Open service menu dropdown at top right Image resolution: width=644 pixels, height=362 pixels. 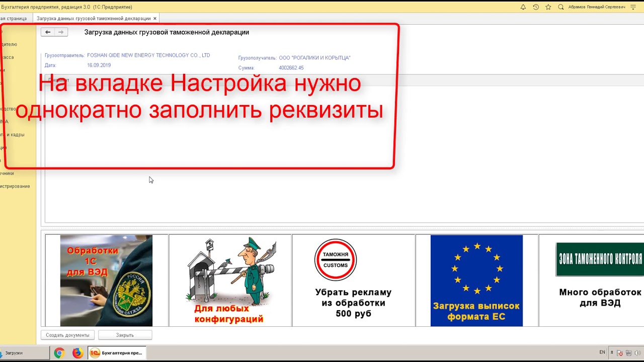coord(633,7)
